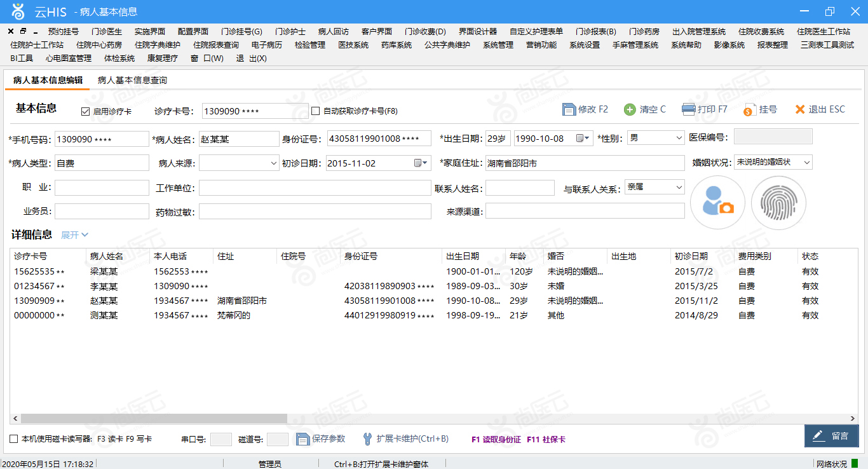Click the 留言 message button
Screen dimensions: 868x469
831,435
